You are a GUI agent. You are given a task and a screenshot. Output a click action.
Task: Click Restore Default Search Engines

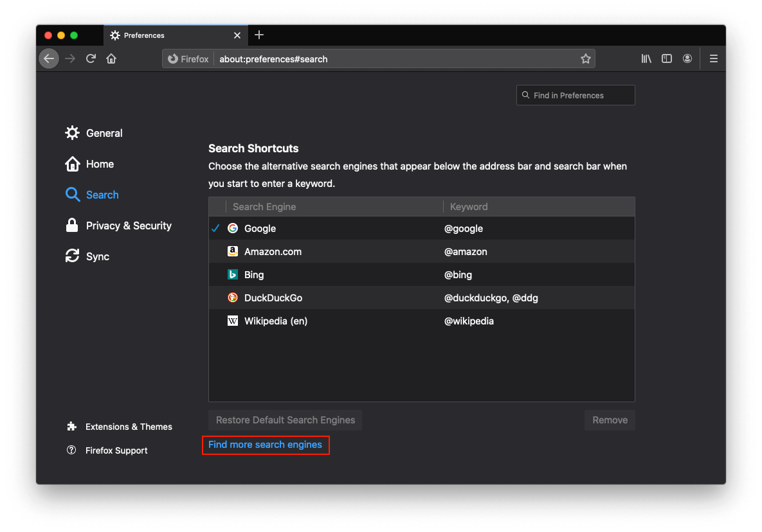click(x=285, y=420)
